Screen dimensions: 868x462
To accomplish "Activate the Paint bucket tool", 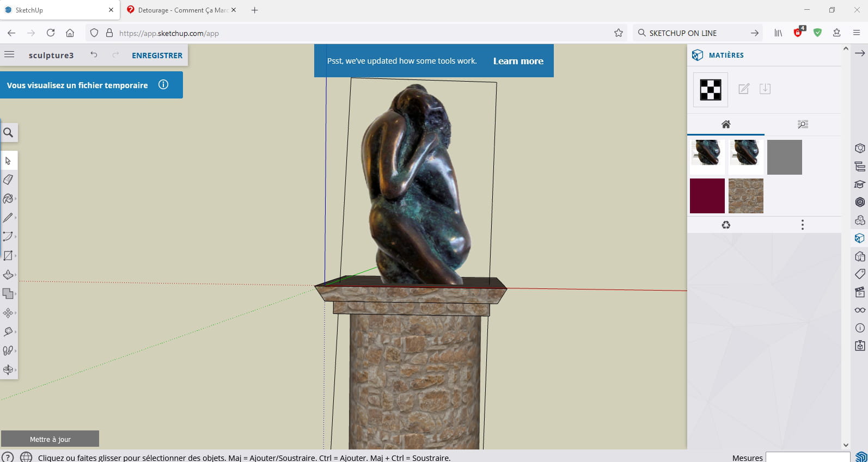I will (8, 199).
